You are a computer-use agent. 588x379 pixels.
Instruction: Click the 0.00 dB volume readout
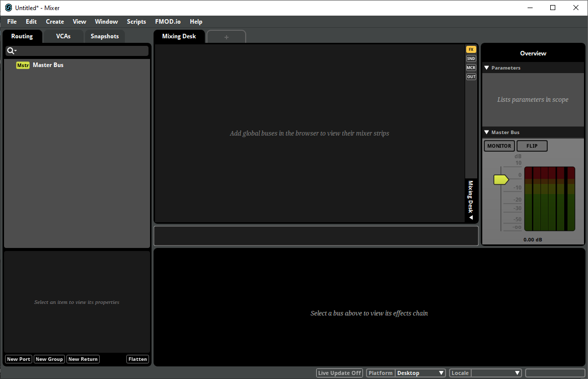coord(533,240)
